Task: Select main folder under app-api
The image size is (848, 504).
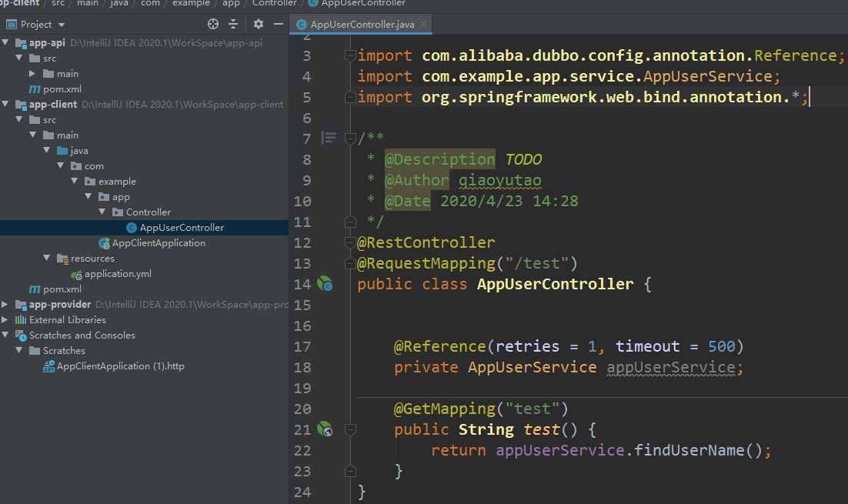Action: point(61,73)
